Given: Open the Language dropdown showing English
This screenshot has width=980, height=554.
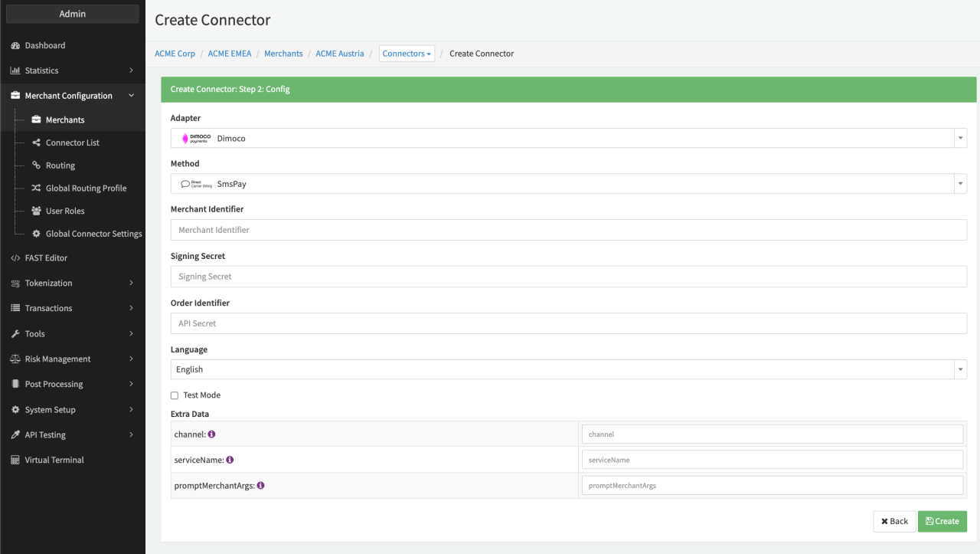Looking at the screenshot, I should (568, 369).
